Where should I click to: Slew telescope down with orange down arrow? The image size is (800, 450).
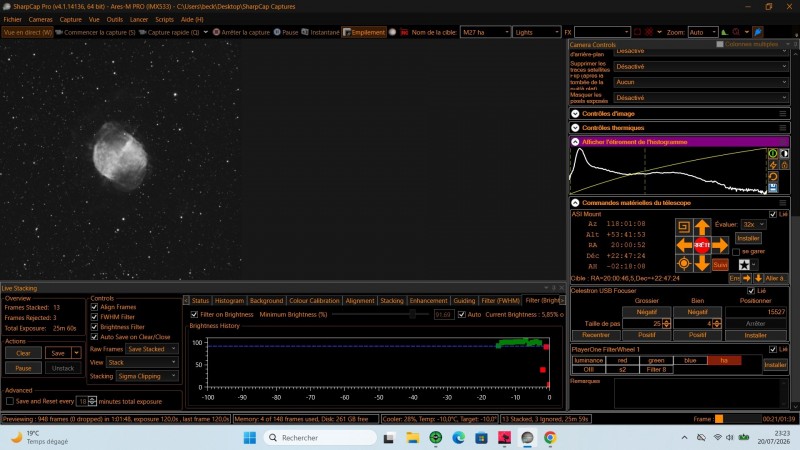702,263
